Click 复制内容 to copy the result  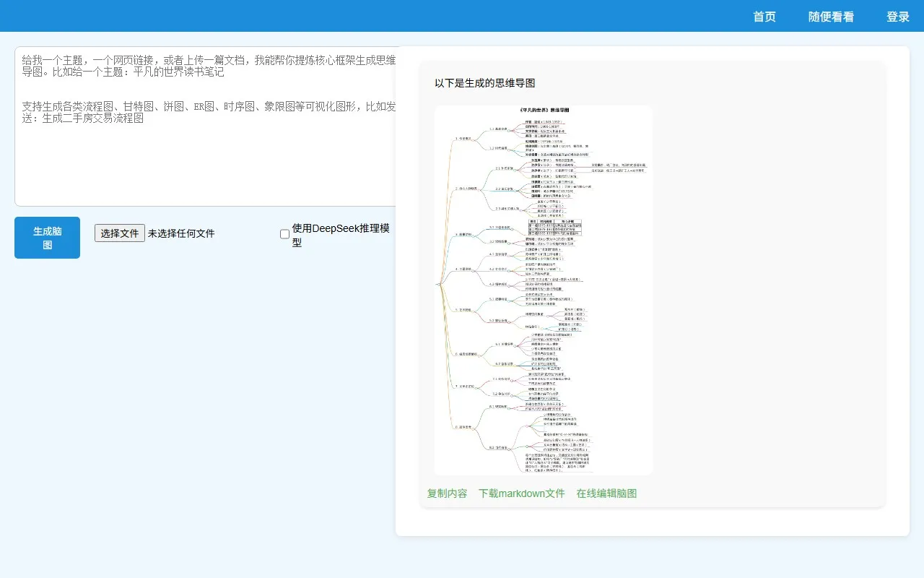(447, 493)
